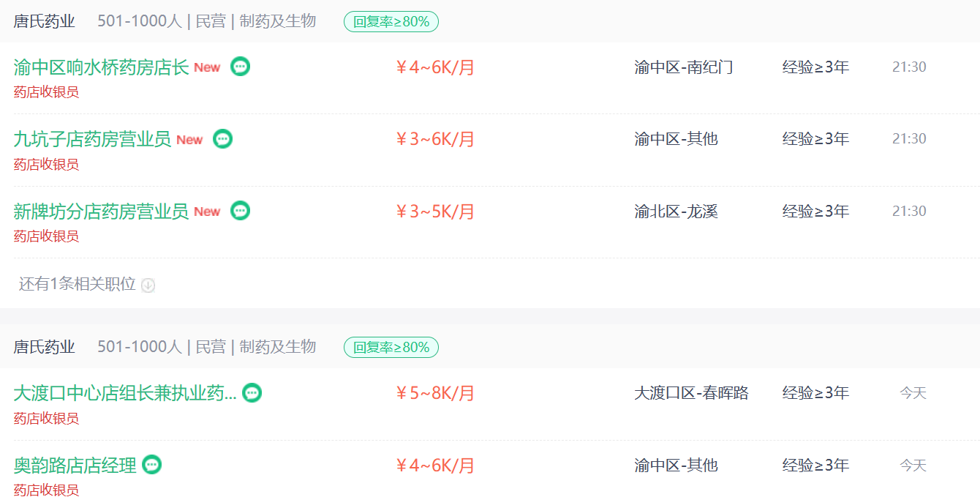980x497 pixels.
Task: Open chat icon beside 九坑子店药房营业员
Action: click(222, 138)
